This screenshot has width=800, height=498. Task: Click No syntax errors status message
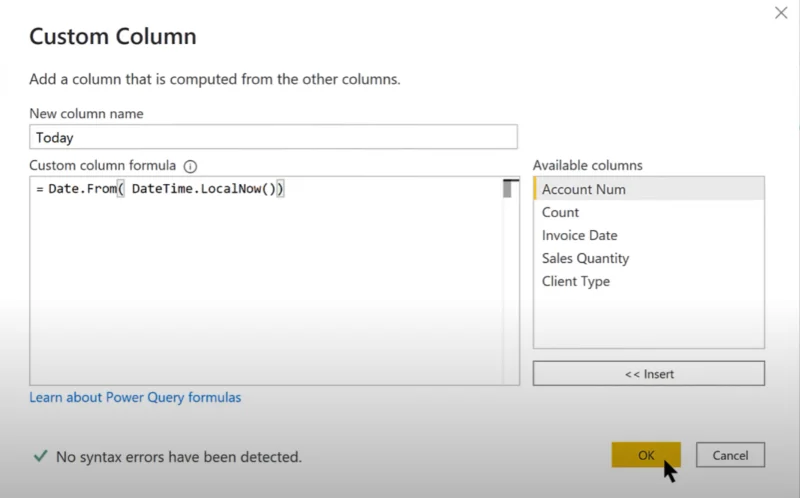click(x=179, y=457)
